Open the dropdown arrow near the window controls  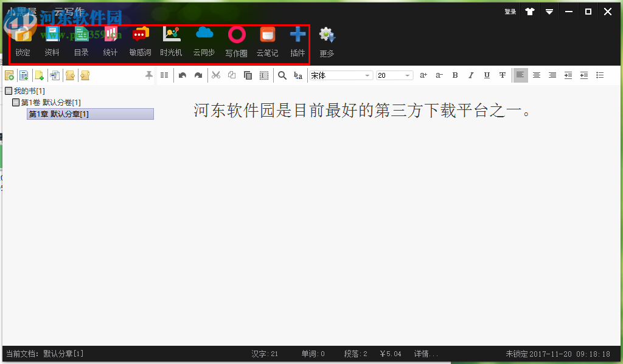click(x=549, y=11)
